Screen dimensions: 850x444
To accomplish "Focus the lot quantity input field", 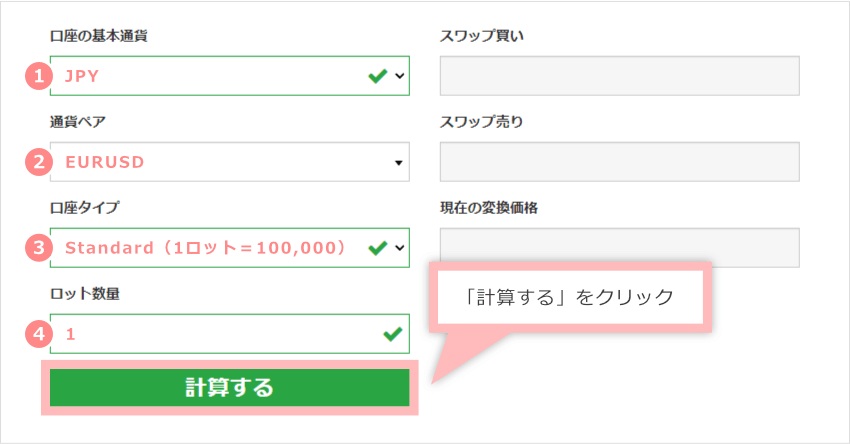I will click(210, 334).
